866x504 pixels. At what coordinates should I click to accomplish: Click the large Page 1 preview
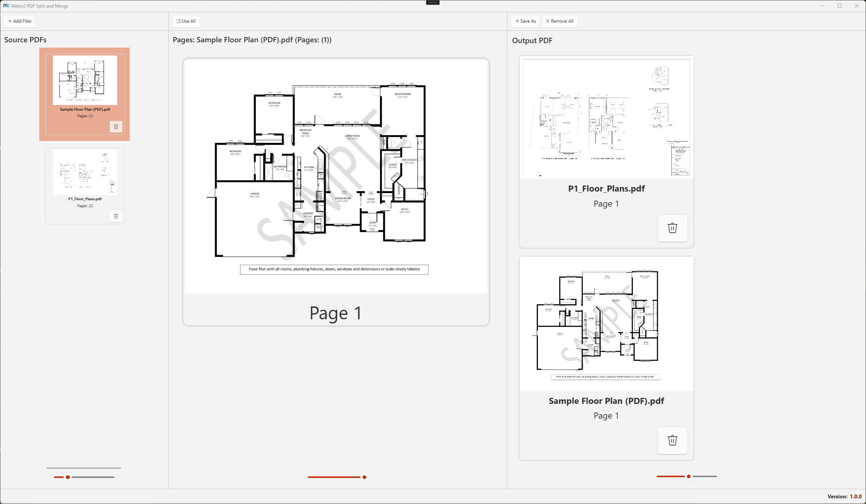tap(336, 176)
